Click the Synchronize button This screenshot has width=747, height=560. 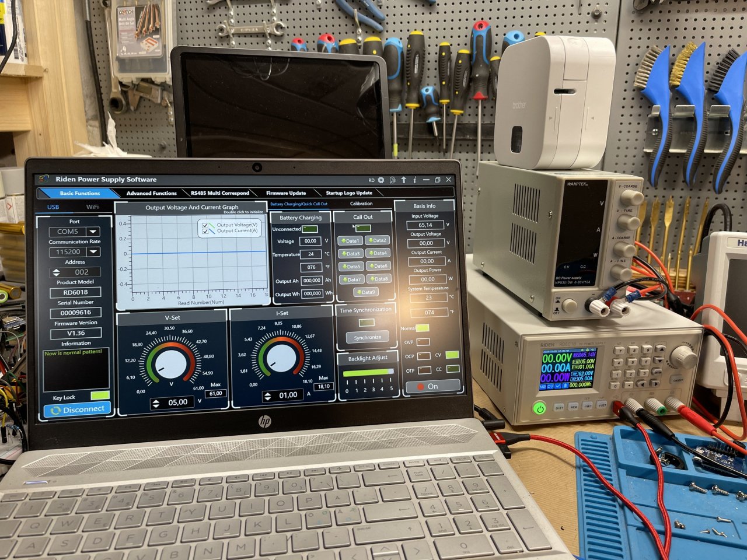click(368, 337)
